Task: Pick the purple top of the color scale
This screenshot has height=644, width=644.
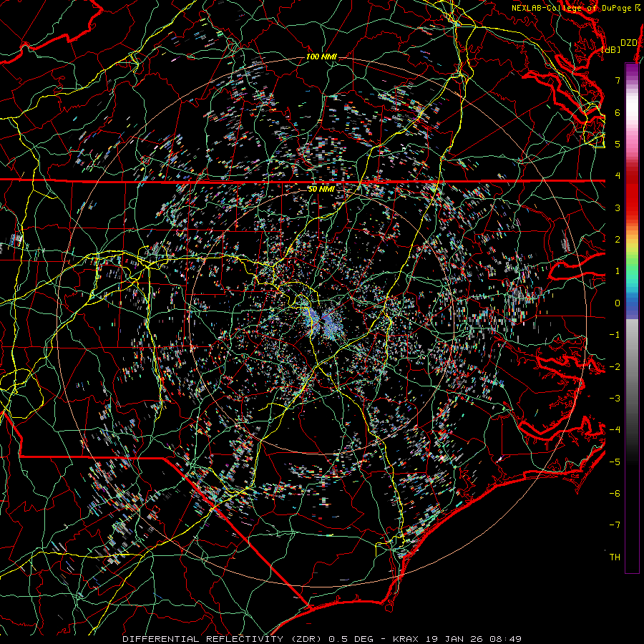Action: (x=632, y=70)
